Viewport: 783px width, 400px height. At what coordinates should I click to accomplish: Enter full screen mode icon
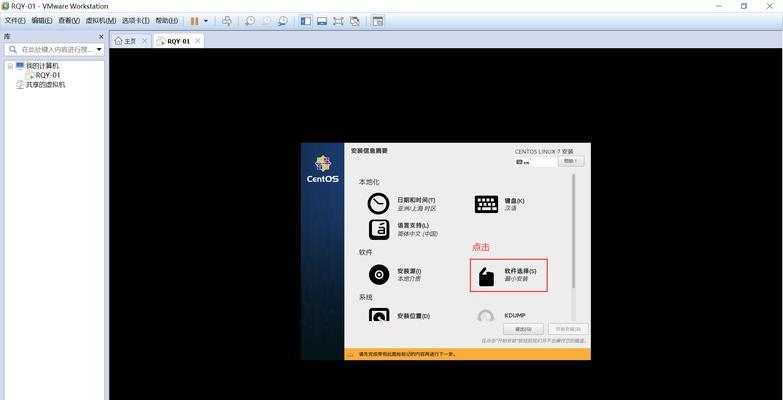tap(339, 21)
